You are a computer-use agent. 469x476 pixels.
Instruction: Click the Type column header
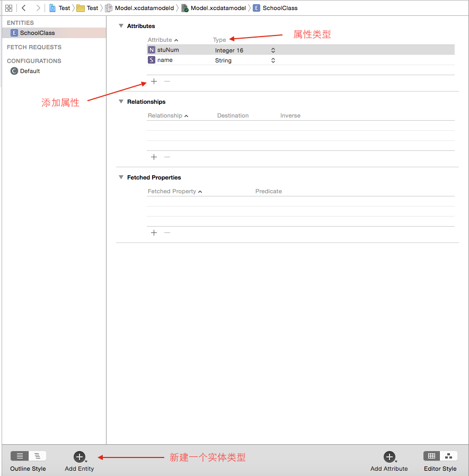pyautogui.click(x=219, y=40)
